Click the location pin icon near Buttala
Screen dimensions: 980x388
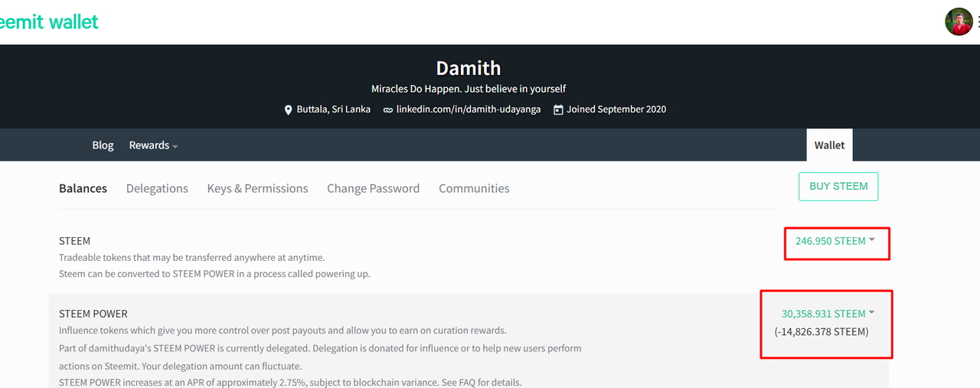pos(289,109)
